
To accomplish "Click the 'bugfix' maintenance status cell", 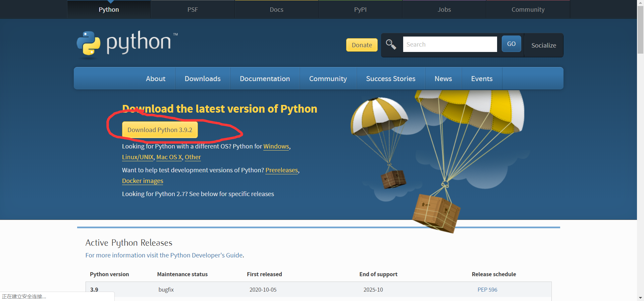I will pos(166,290).
